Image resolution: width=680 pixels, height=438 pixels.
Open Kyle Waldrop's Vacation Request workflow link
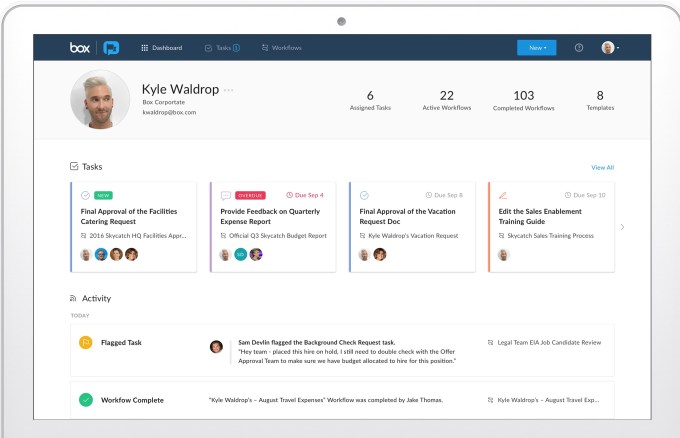[x=413, y=236]
